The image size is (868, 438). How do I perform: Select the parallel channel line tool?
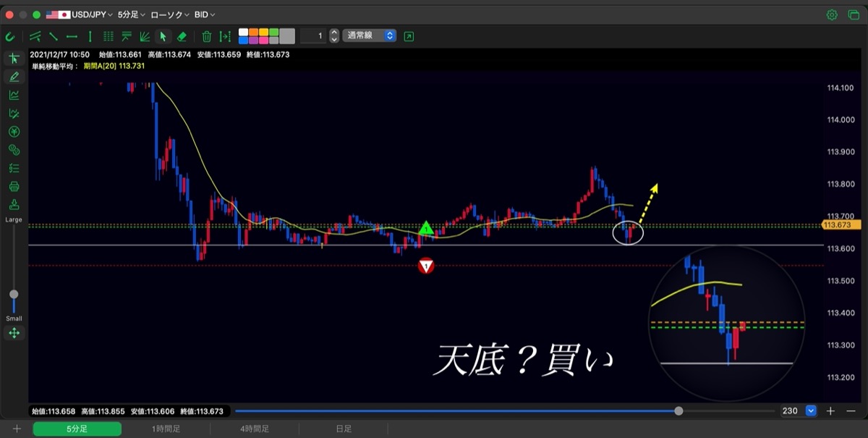point(36,36)
